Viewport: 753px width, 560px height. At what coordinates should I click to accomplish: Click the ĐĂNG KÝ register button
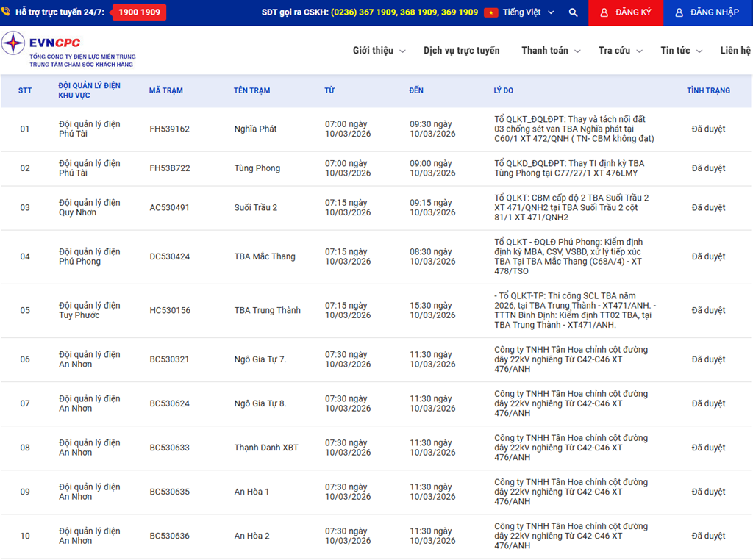click(626, 12)
